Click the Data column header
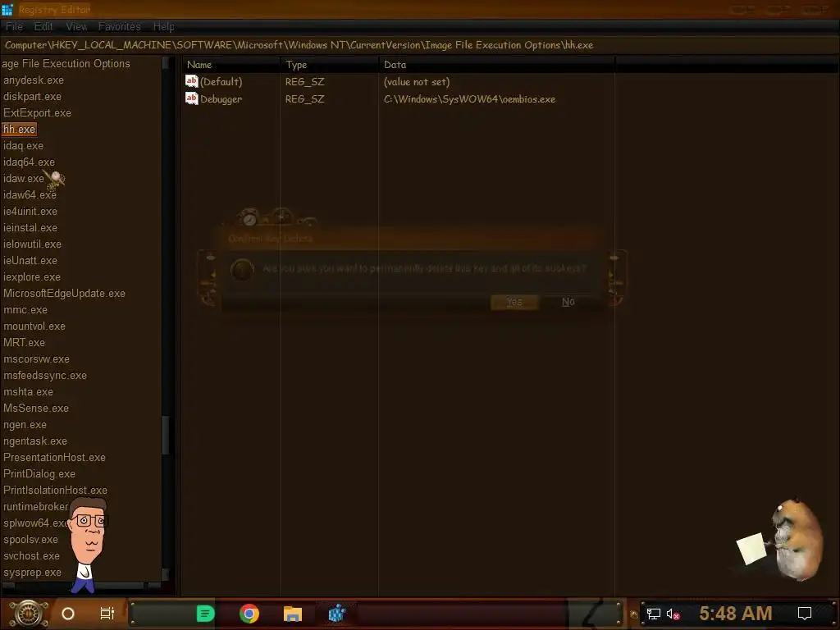 (496, 65)
